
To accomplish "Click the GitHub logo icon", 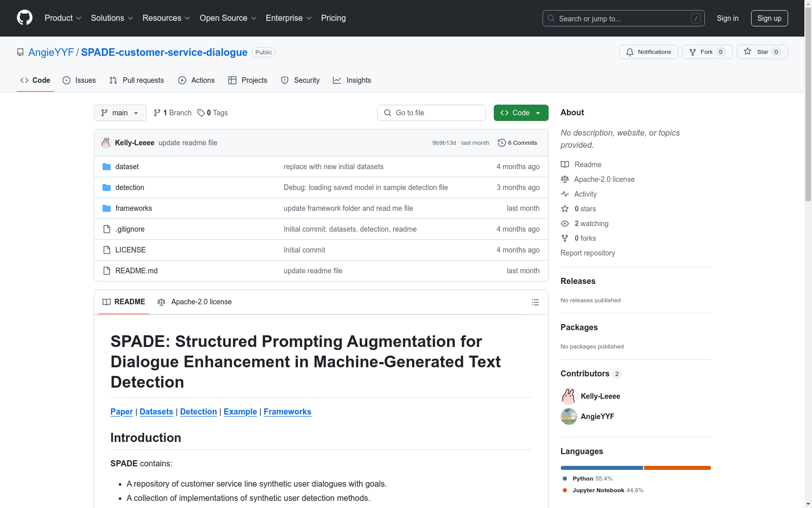I will tap(24, 18).
